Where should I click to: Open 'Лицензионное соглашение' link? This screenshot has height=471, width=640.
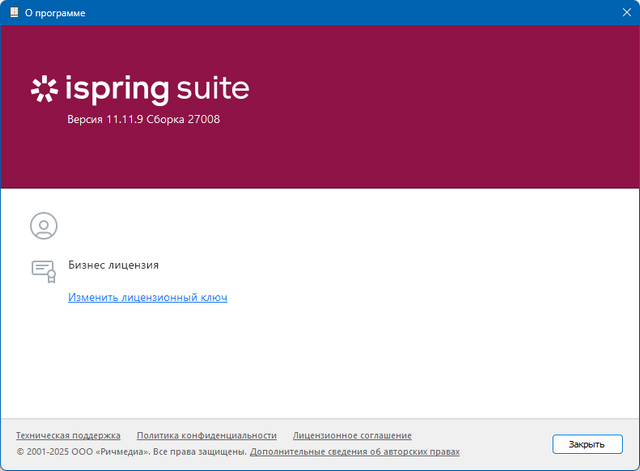352,435
